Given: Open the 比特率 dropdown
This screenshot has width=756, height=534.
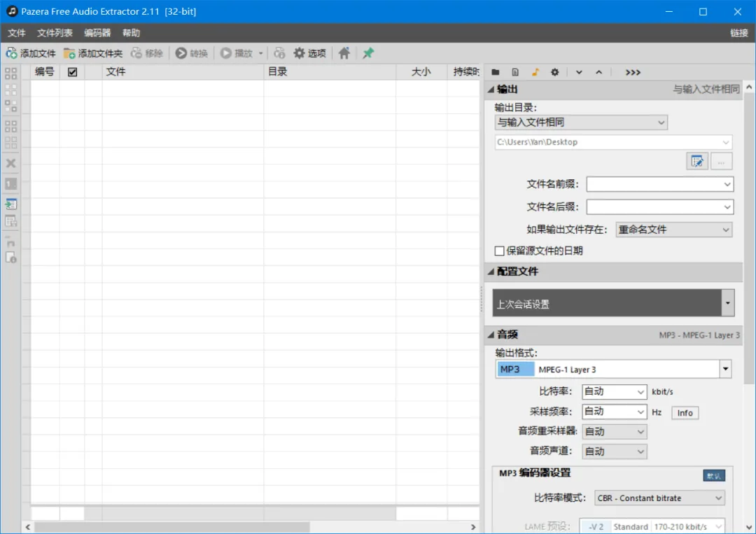Looking at the screenshot, I should point(615,392).
